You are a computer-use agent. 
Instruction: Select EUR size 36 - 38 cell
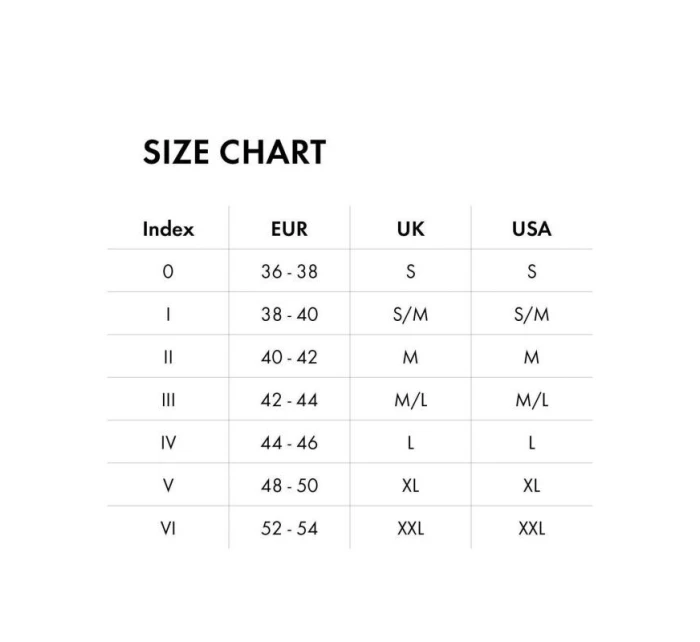(289, 272)
